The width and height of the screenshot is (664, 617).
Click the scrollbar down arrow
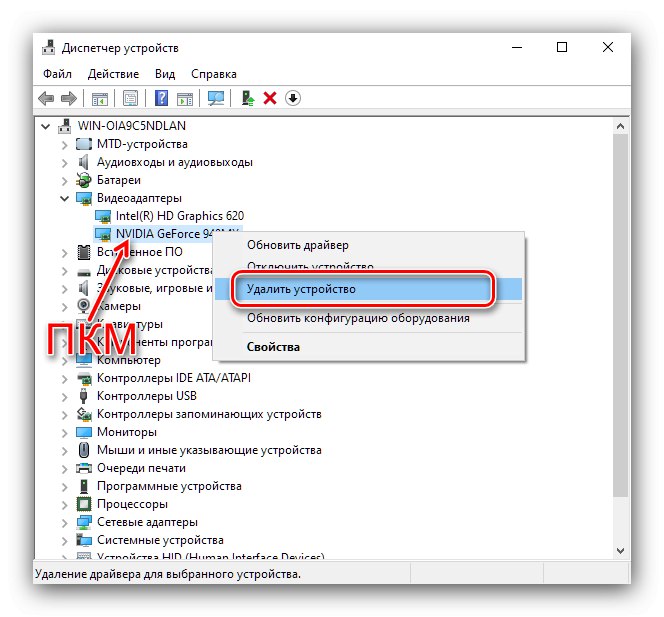click(x=620, y=551)
